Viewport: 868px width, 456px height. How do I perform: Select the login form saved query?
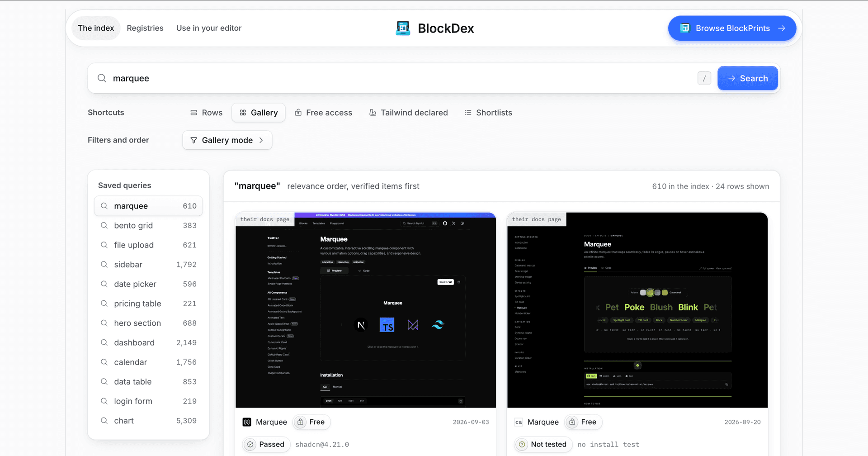click(148, 401)
